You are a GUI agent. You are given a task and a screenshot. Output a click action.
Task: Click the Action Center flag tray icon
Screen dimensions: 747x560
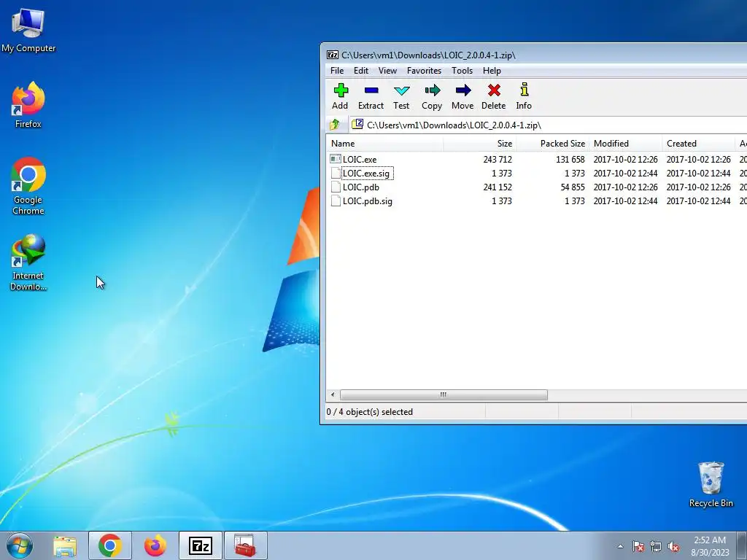[x=638, y=547]
